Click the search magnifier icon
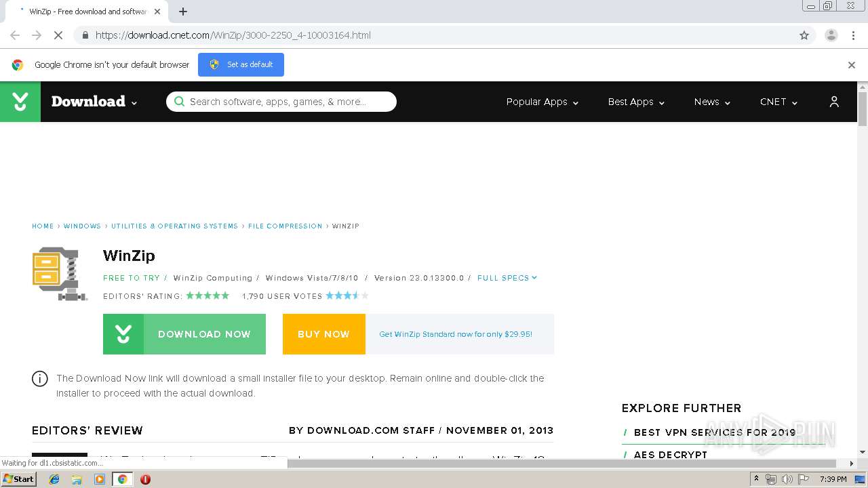Image resolution: width=868 pixels, height=488 pixels. click(179, 102)
